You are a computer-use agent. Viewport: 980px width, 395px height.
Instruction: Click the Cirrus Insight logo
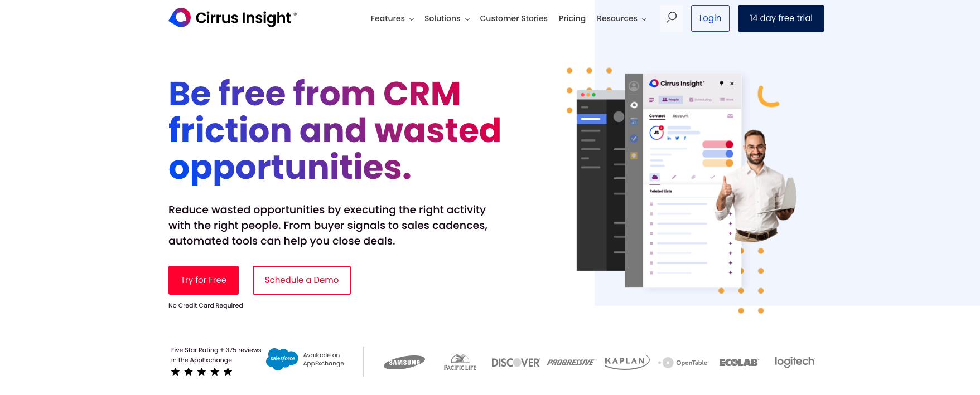(x=233, y=18)
